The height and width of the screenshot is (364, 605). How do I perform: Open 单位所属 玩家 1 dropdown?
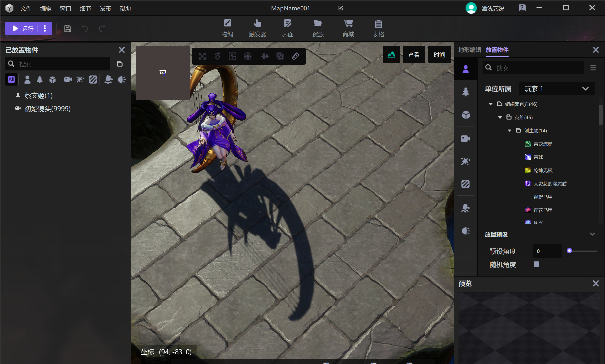pyautogui.click(x=557, y=89)
